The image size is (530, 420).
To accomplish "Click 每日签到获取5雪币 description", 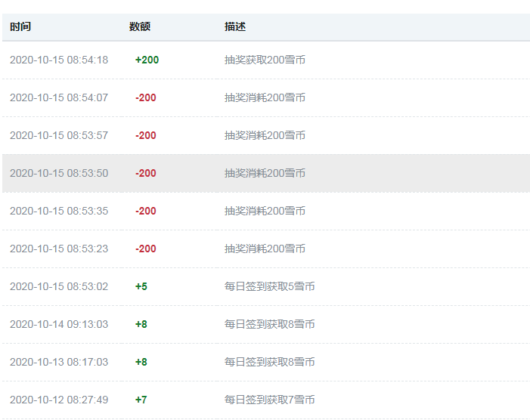I will [269, 286].
